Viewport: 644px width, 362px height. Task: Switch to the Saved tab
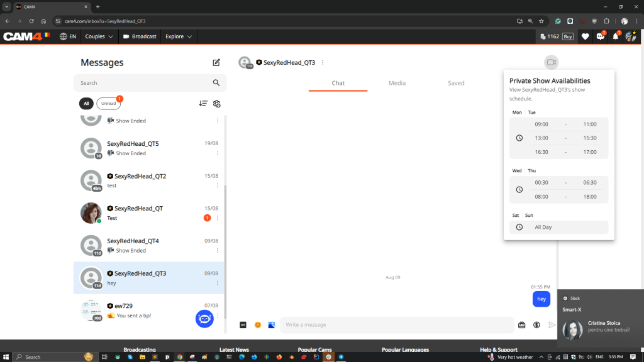pyautogui.click(x=456, y=83)
